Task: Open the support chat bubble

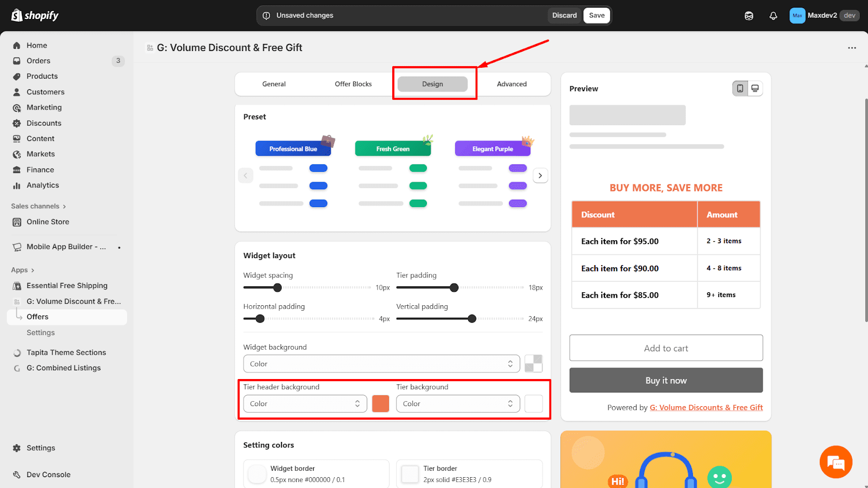Action: pos(835,462)
